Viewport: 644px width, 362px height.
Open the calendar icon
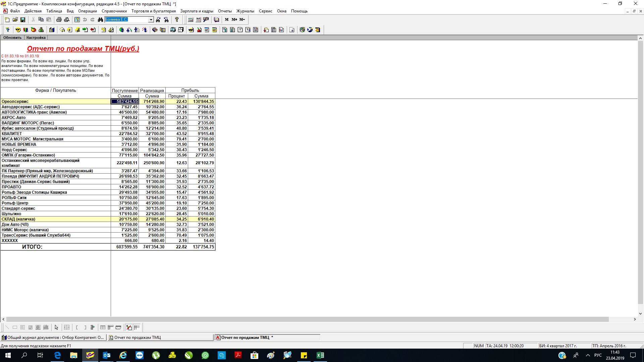click(x=198, y=20)
